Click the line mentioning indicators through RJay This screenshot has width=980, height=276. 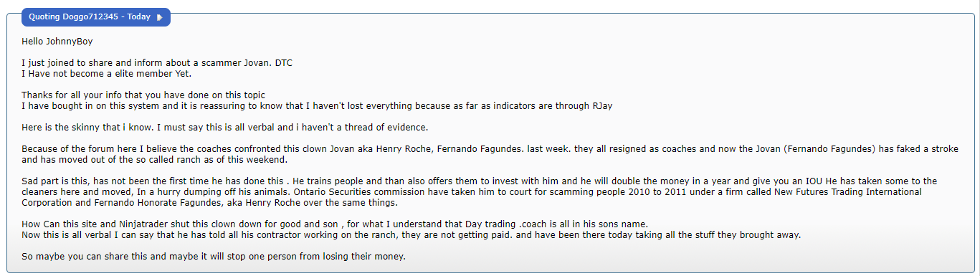(x=317, y=106)
